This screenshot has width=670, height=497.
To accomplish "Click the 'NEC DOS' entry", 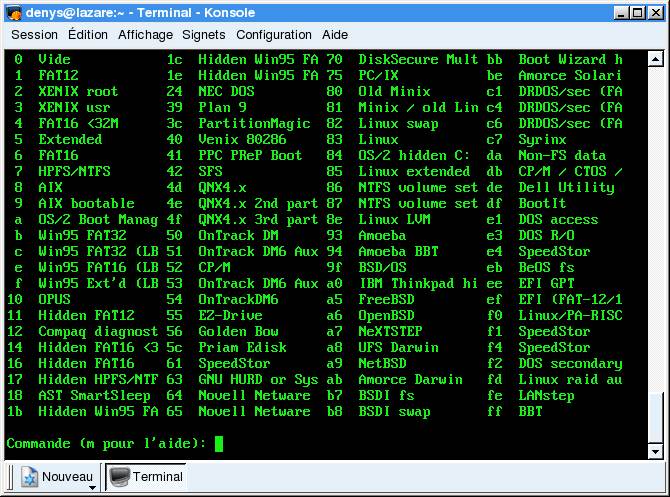I will tap(226, 91).
